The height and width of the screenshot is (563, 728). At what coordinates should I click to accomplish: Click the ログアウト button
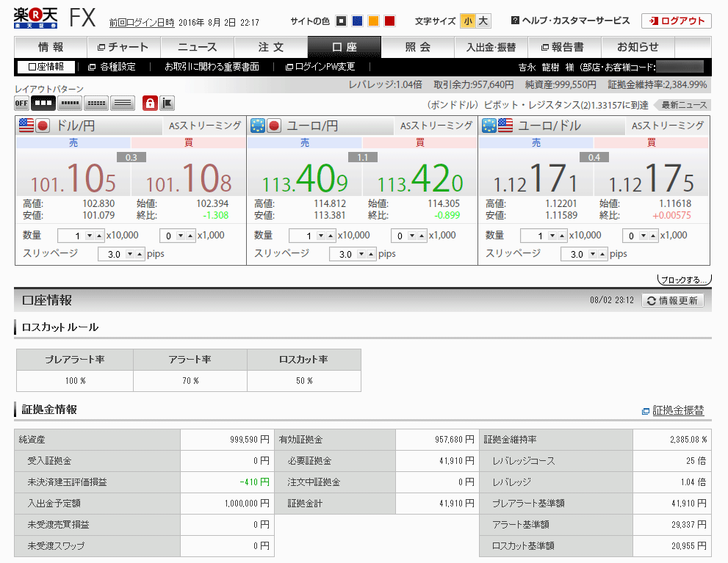677,21
